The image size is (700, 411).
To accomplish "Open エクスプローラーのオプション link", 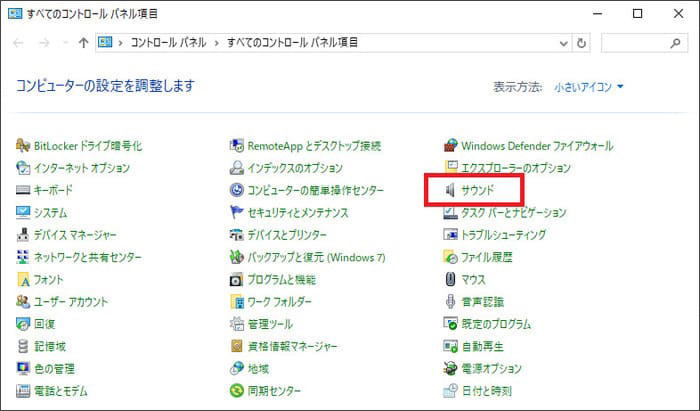I will click(x=516, y=168).
